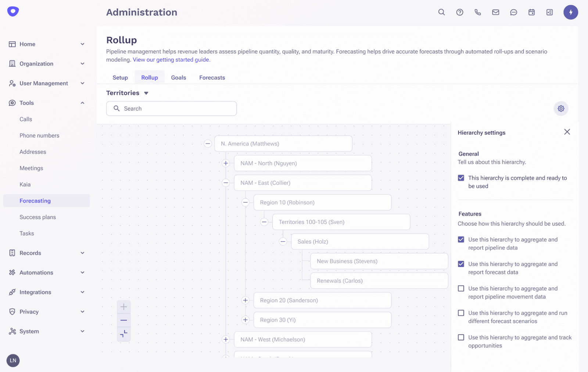Open hierarchy settings gear icon

[x=561, y=108]
